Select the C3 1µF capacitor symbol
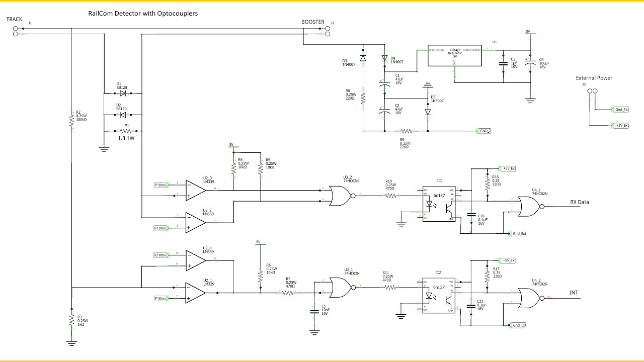The image size is (644, 362). 503,64
